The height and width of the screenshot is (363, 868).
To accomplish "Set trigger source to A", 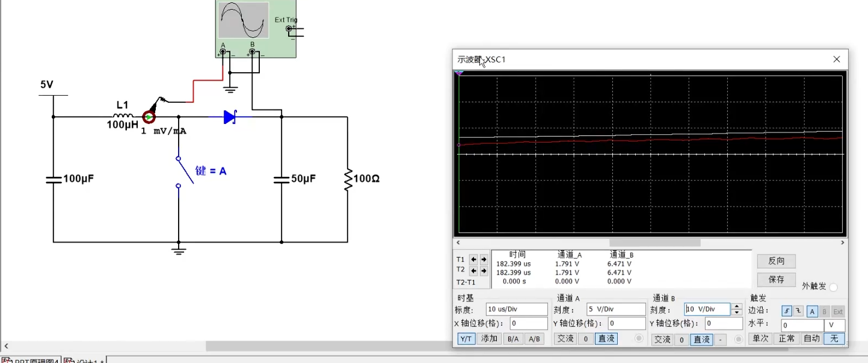I will point(812,311).
